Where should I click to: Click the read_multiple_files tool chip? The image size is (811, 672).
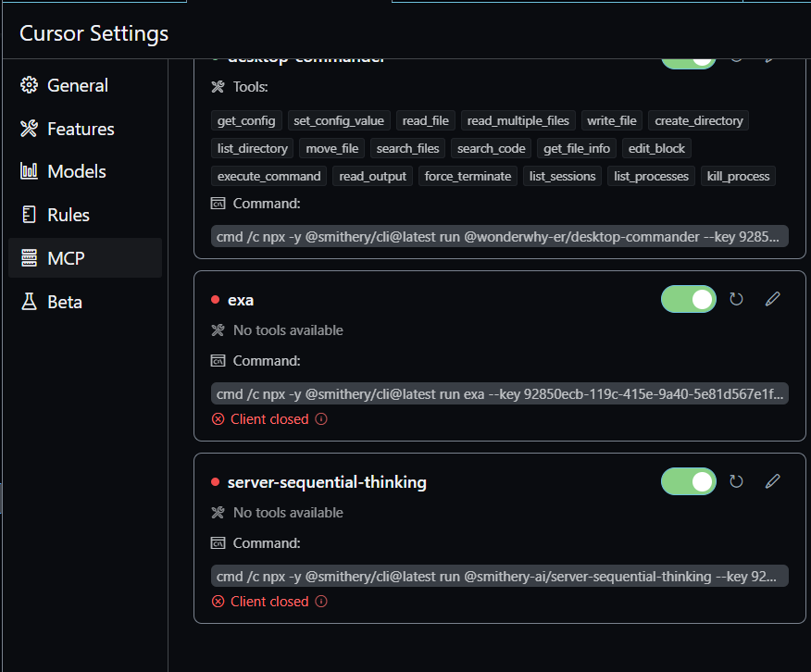click(518, 120)
